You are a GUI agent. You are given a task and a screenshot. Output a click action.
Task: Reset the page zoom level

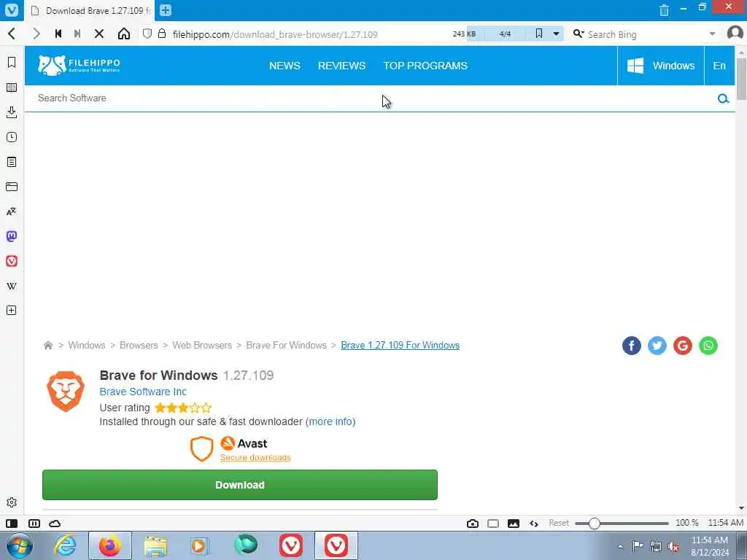[x=559, y=523]
